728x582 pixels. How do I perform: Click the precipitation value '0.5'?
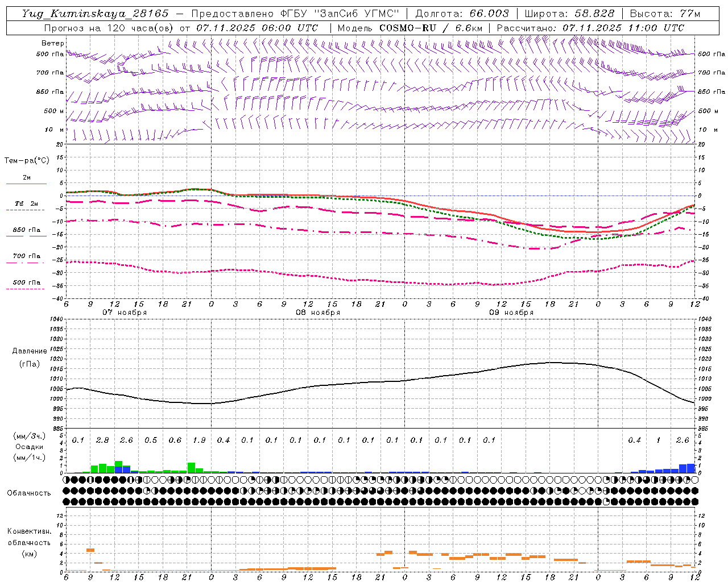click(151, 440)
